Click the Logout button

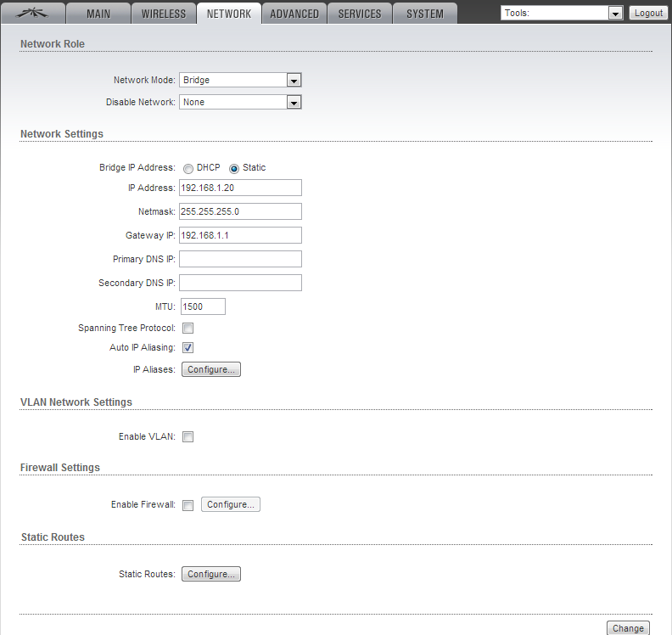pyautogui.click(x=648, y=13)
